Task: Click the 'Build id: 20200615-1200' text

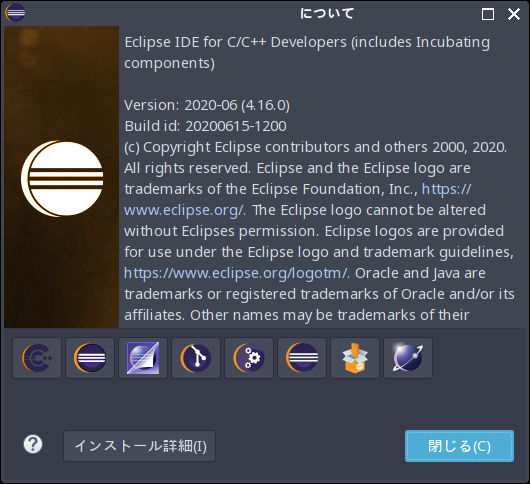Action: tap(206, 126)
